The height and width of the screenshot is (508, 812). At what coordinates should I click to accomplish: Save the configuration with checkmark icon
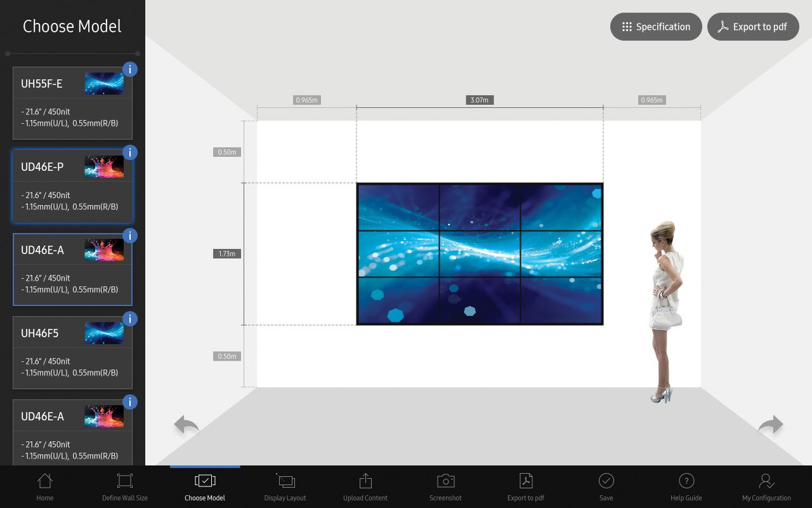pyautogui.click(x=606, y=486)
